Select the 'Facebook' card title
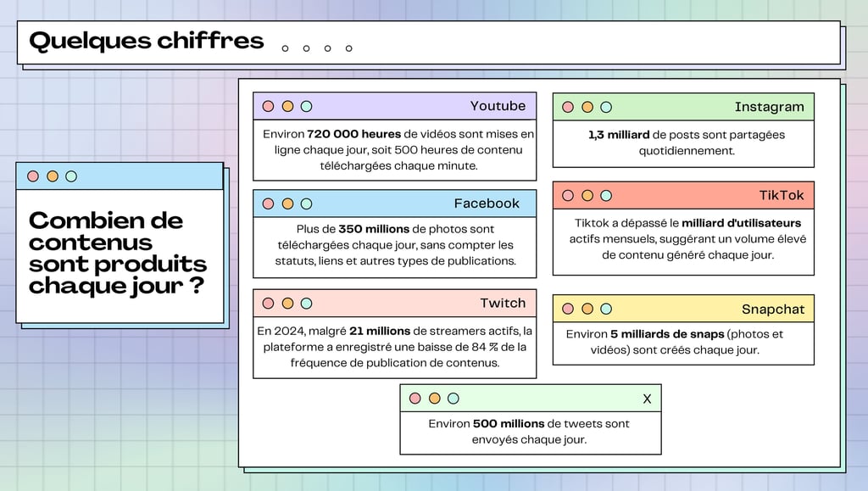 (x=487, y=204)
